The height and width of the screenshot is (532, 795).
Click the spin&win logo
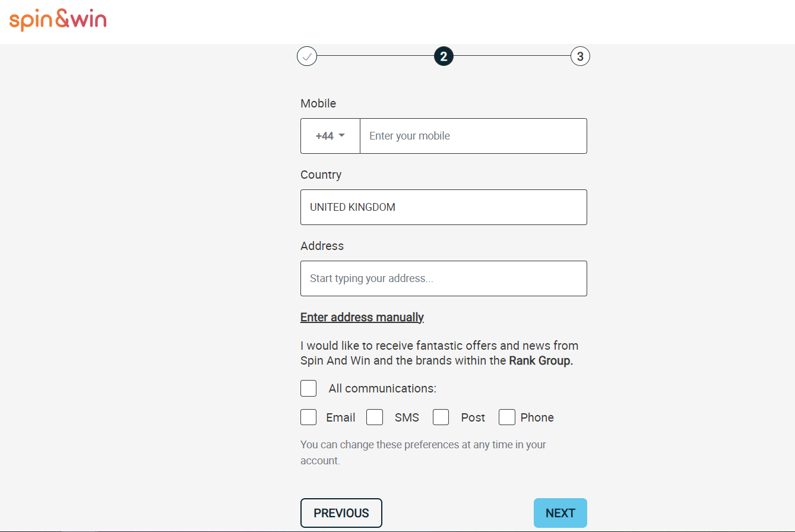click(58, 21)
